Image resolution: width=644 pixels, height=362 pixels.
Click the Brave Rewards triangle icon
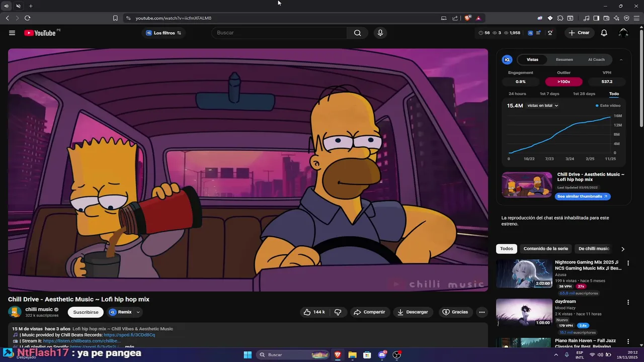tap(478, 18)
